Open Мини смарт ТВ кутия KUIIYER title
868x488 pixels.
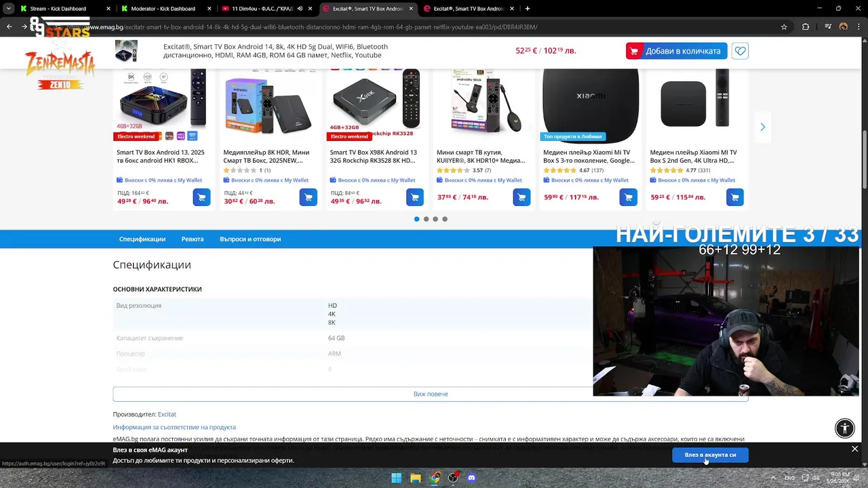click(x=481, y=157)
